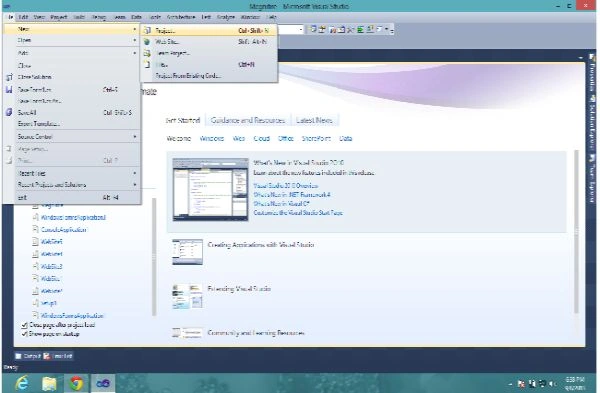Toggle Close page after project load checkbox
The height and width of the screenshot is (393, 600).
click(x=24, y=325)
